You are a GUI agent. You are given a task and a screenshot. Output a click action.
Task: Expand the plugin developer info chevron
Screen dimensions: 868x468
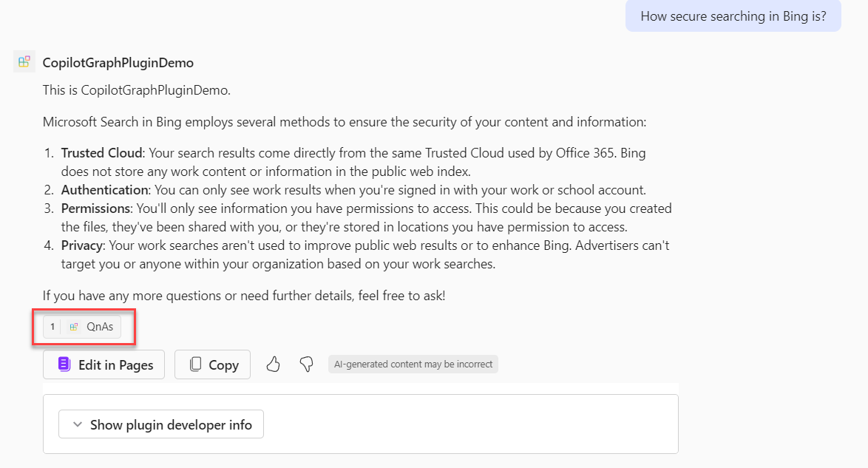77,425
